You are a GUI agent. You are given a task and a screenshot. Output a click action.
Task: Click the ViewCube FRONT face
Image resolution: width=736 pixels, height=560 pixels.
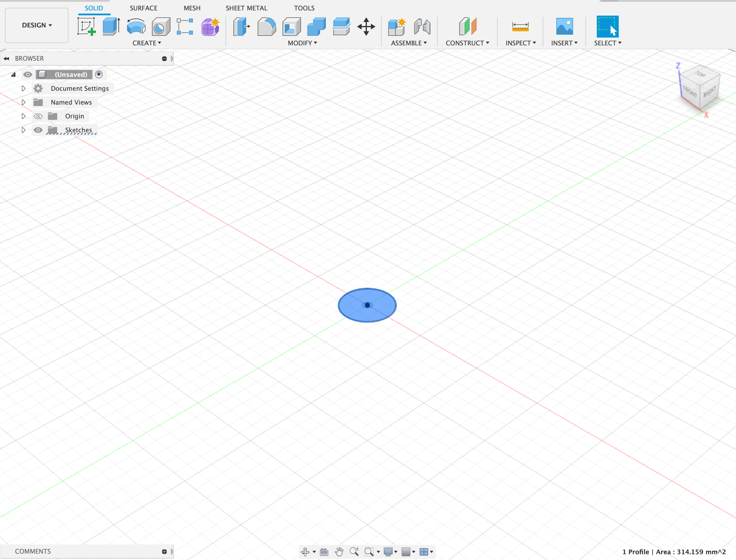click(x=690, y=92)
